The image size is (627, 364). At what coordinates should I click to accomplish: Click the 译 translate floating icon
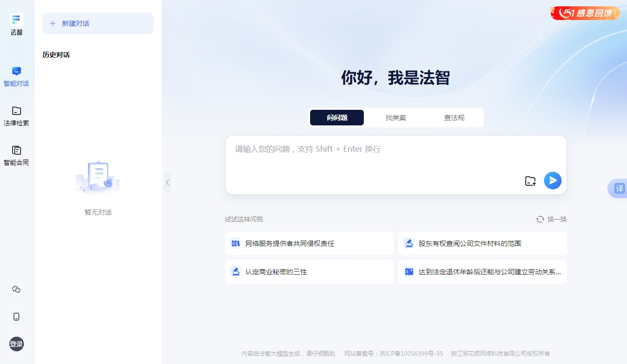pos(619,188)
